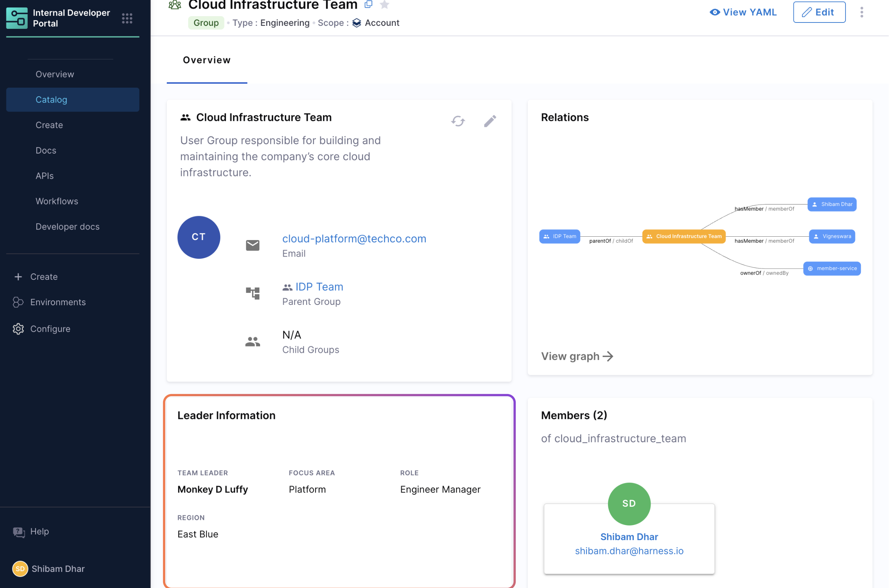Click the email envelope icon

253,245
